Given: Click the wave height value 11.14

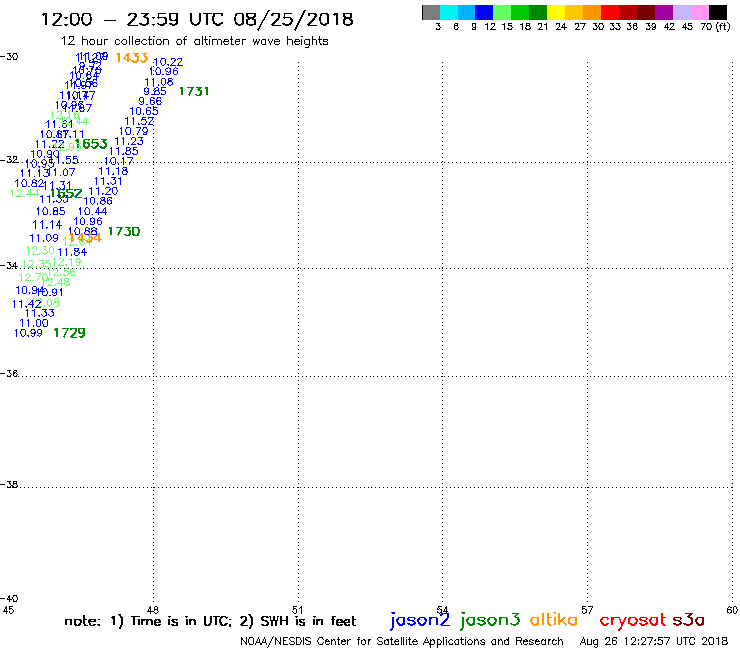Looking at the screenshot, I should point(47,225).
